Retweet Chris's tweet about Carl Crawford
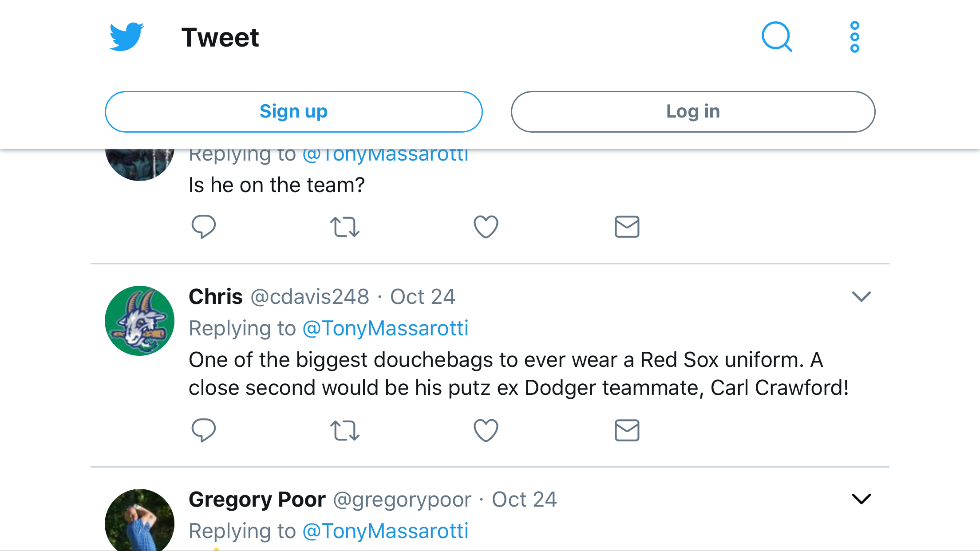This screenshot has width=980, height=551. click(x=344, y=430)
